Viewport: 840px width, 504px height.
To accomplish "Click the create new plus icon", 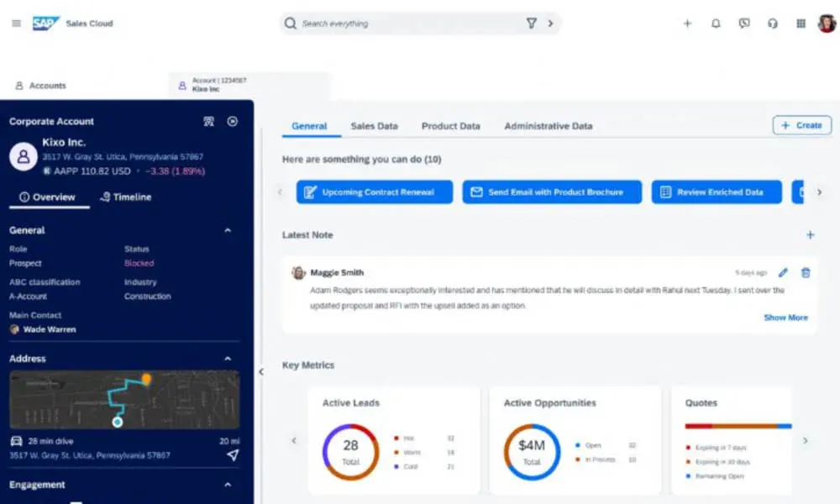I will click(687, 24).
